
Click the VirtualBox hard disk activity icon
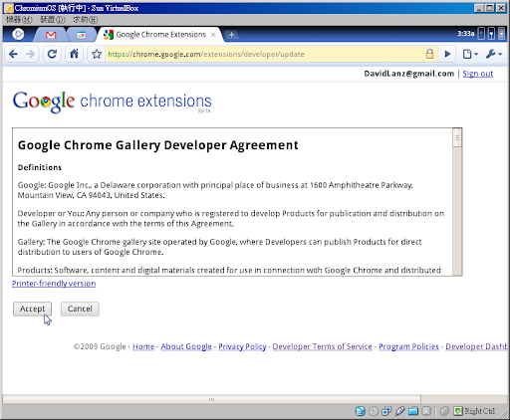pos(361,411)
